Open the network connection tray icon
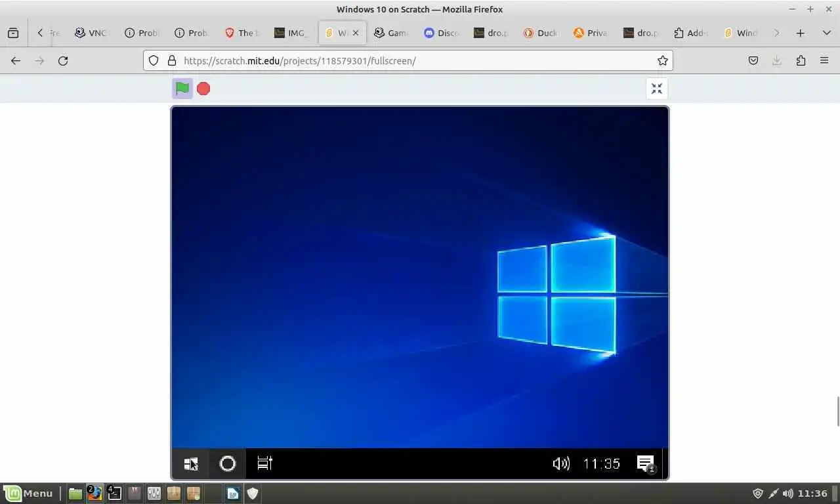Viewport: 840px width, 504px height. click(773, 493)
